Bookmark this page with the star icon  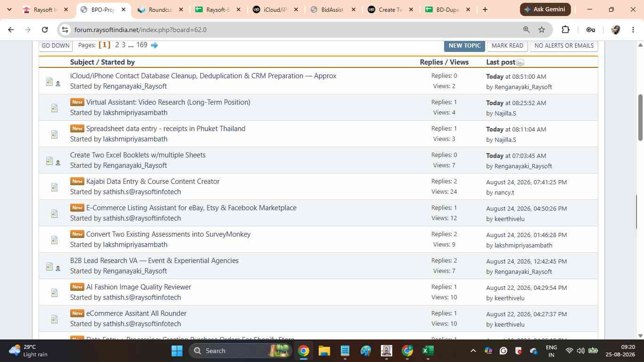pyautogui.click(x=542, y=30)
